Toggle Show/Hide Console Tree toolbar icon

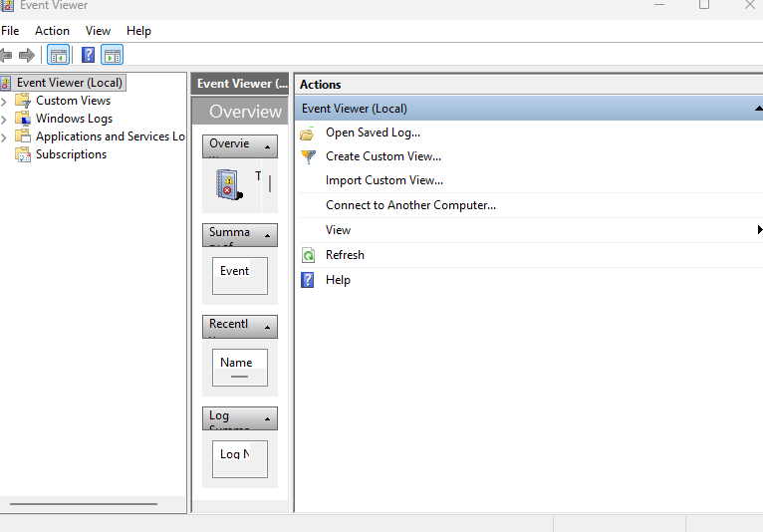pos(59,55)
